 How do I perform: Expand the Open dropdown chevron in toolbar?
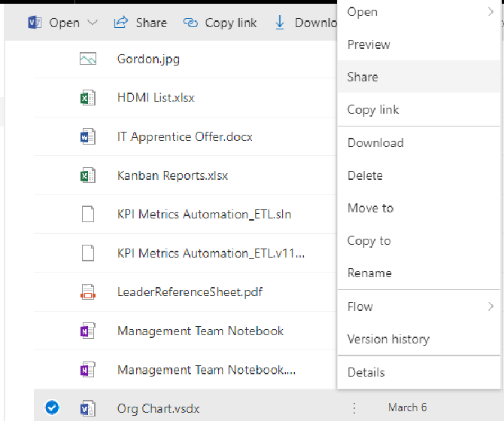pyautogui.click(x=93, y=23)
